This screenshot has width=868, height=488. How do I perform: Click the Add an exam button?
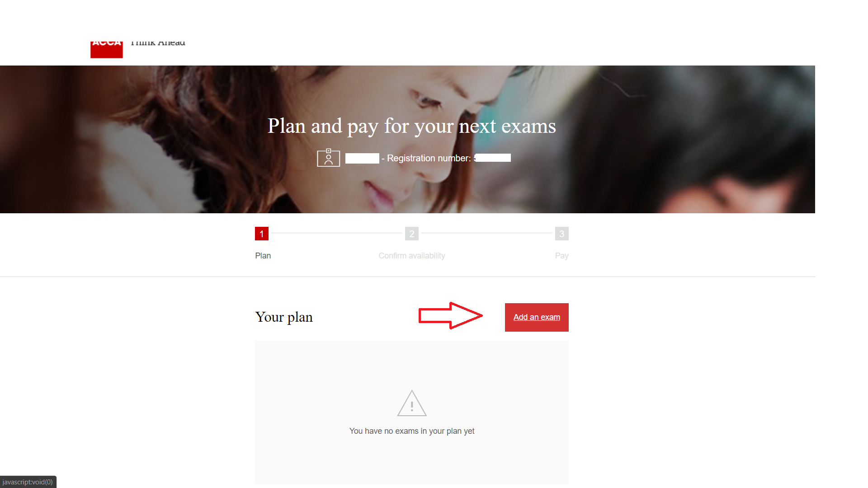(x=537, y=317)
